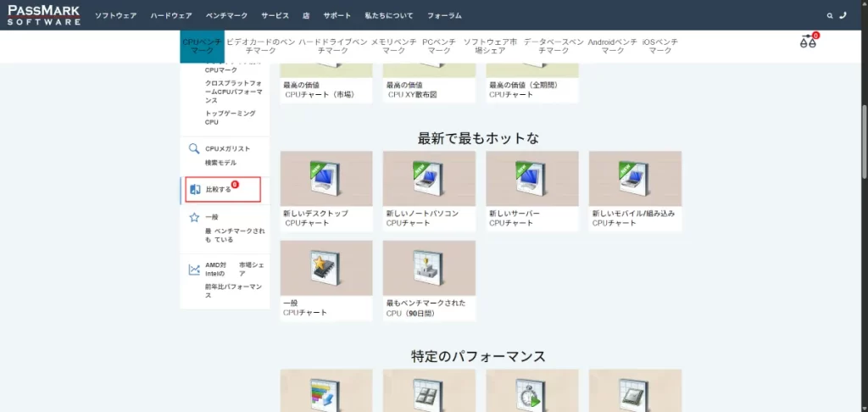
Task: Click the line chart icon beside AMD対Intel
Action: tap(194, 270)
